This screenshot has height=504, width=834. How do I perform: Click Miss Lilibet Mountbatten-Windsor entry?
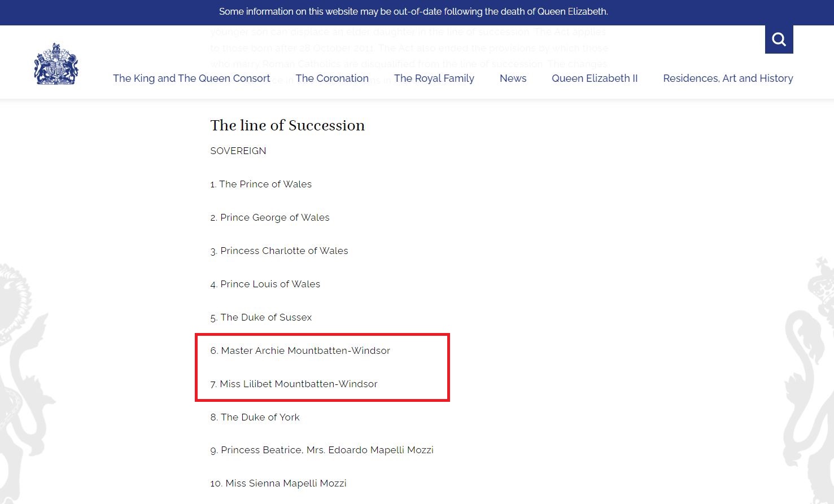294,384
